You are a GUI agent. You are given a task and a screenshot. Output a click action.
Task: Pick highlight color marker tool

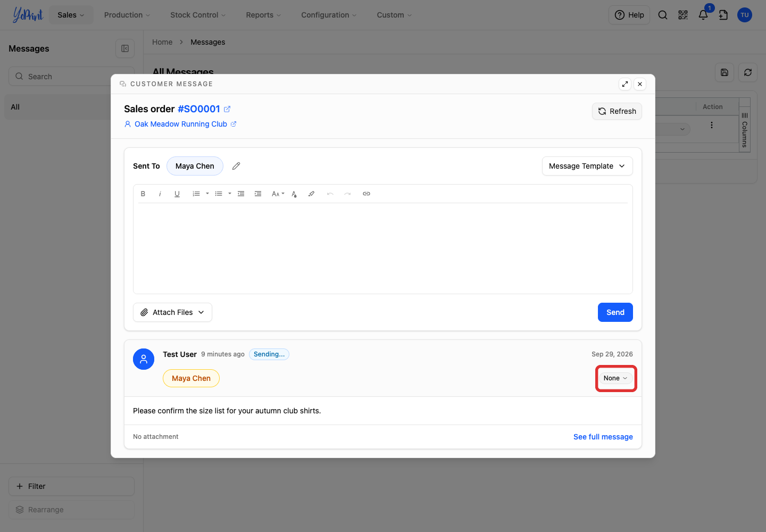tap(311, 194)
